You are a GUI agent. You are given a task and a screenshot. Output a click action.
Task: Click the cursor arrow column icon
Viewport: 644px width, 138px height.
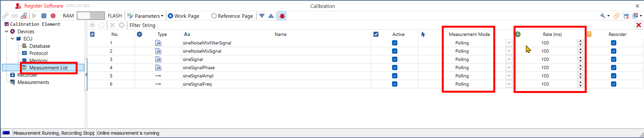click(x=423, y=34)
